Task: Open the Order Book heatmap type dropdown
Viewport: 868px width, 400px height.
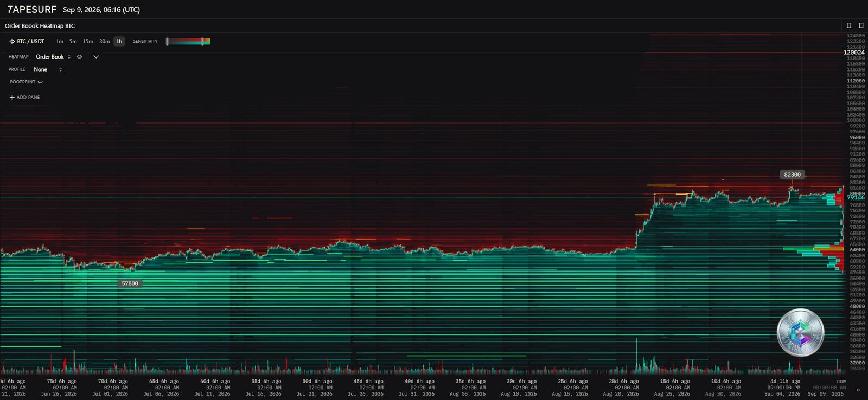Action: [x=53, y=56]
